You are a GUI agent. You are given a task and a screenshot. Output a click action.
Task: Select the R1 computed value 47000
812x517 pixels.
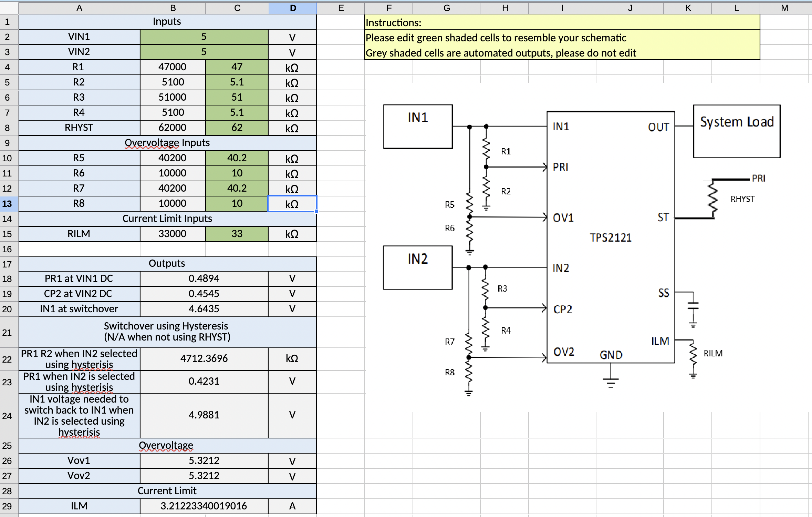[x=173, y=67]
